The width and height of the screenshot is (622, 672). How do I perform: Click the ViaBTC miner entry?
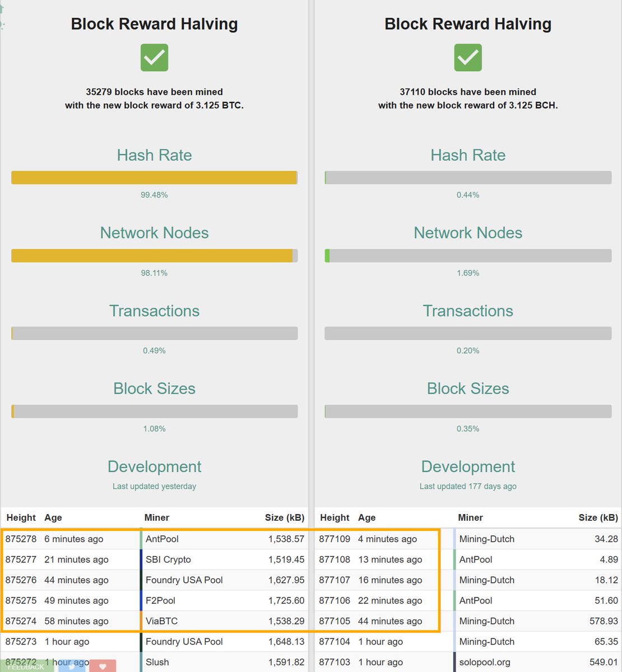[161, 621]
